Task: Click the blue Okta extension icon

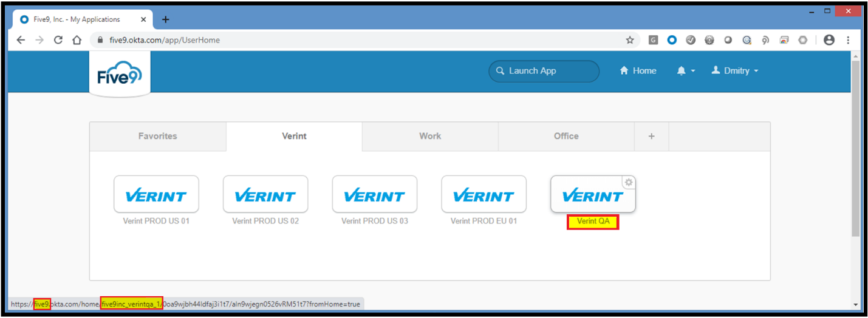Action: 672,40
